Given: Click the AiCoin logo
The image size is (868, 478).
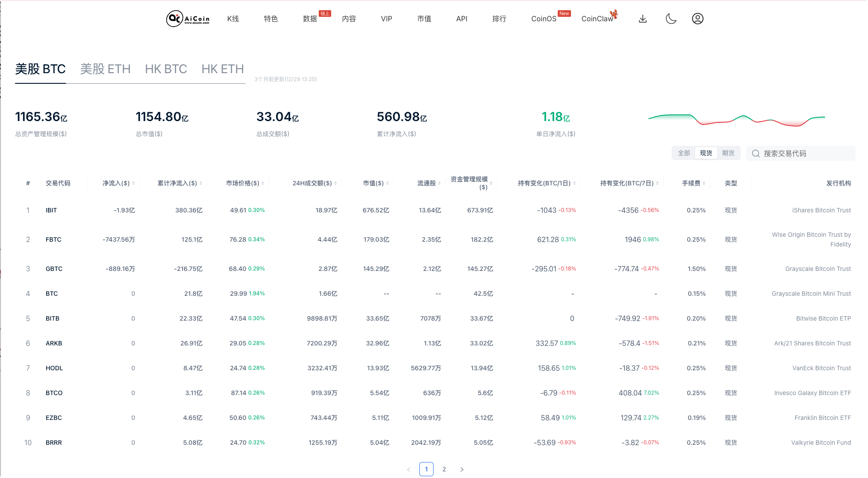Looking at the screenshot, I should click(187, 19).
